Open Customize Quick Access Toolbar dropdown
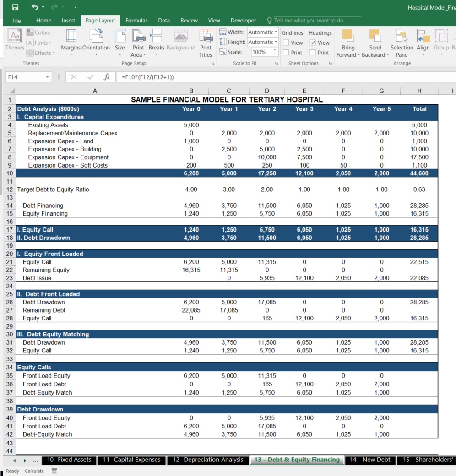 75,7
